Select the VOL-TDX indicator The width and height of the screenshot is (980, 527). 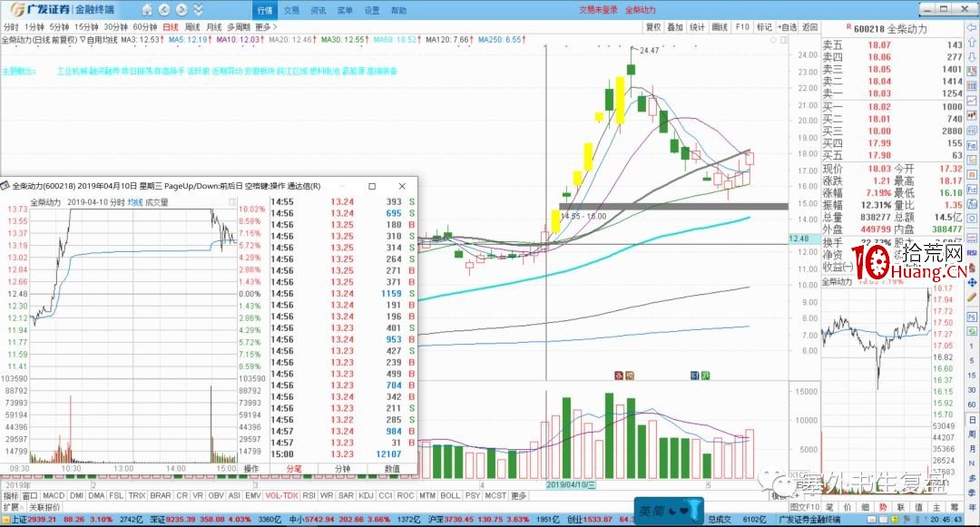coord(282,496)
